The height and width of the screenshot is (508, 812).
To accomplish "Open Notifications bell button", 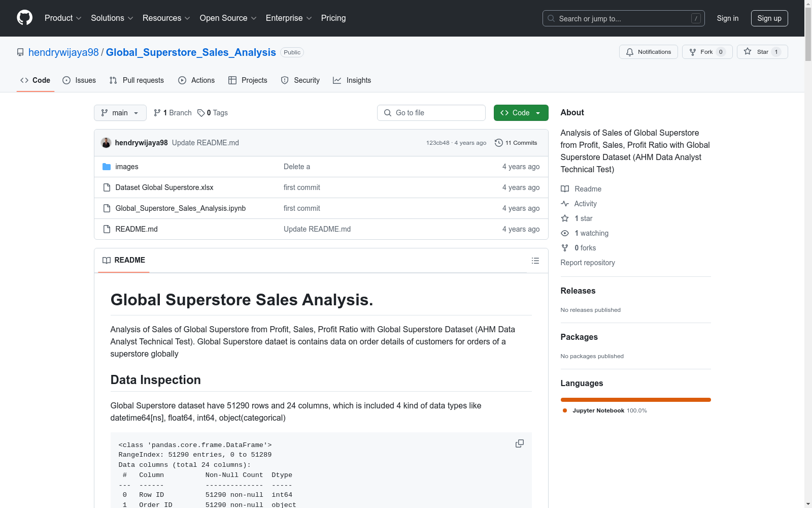I will click(649, 52).
